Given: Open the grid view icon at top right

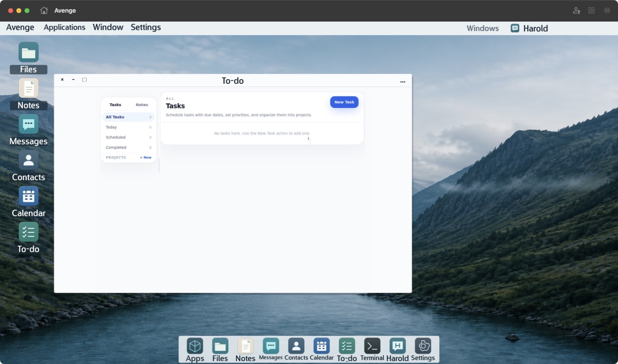Looking at the screenshot, I should (x=591, y=10).
